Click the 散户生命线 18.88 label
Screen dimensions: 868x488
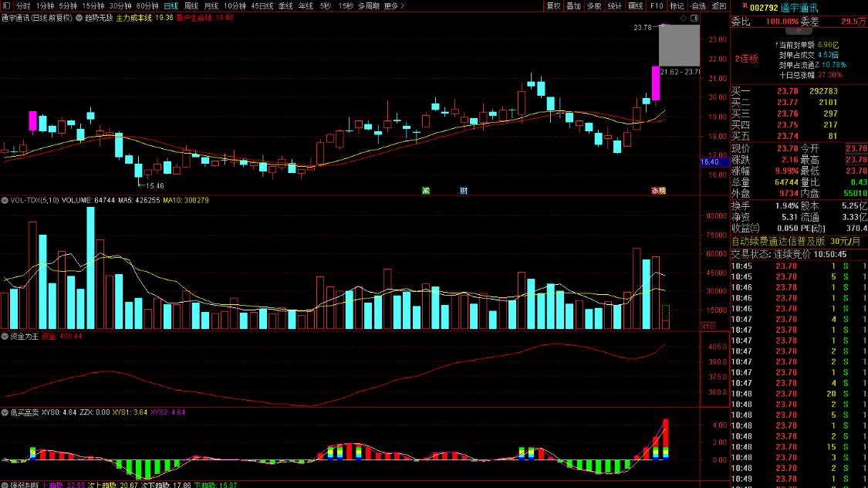pos(204,18)
